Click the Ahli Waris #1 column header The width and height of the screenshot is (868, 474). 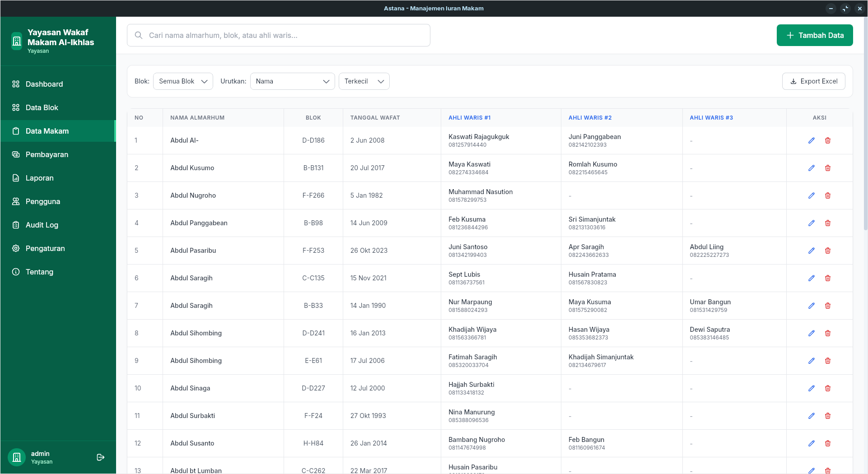point(469,118)
